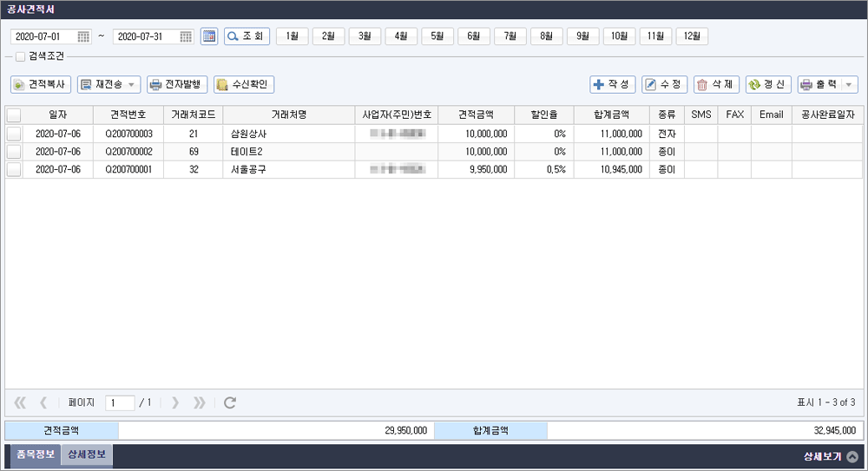Screen dimensions: 868x471
Task: Select the 8월 month button
Action: coord(547,36)
